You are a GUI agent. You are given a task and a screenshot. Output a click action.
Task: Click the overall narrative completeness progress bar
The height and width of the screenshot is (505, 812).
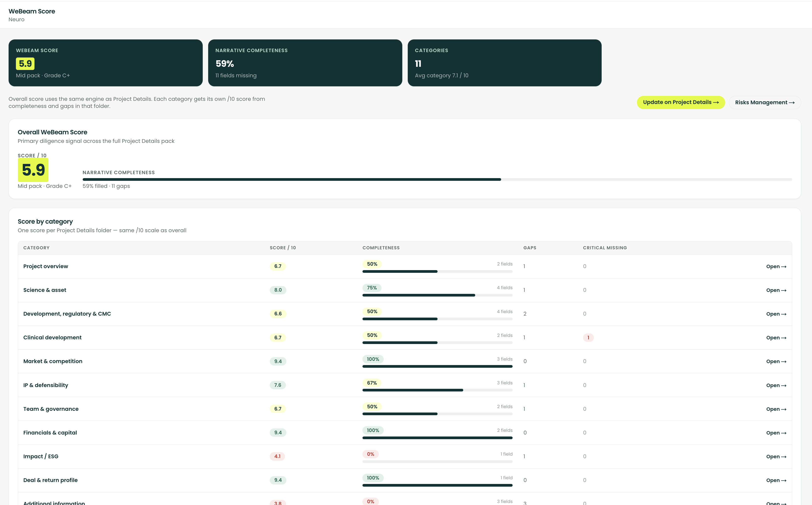[437, 179]
